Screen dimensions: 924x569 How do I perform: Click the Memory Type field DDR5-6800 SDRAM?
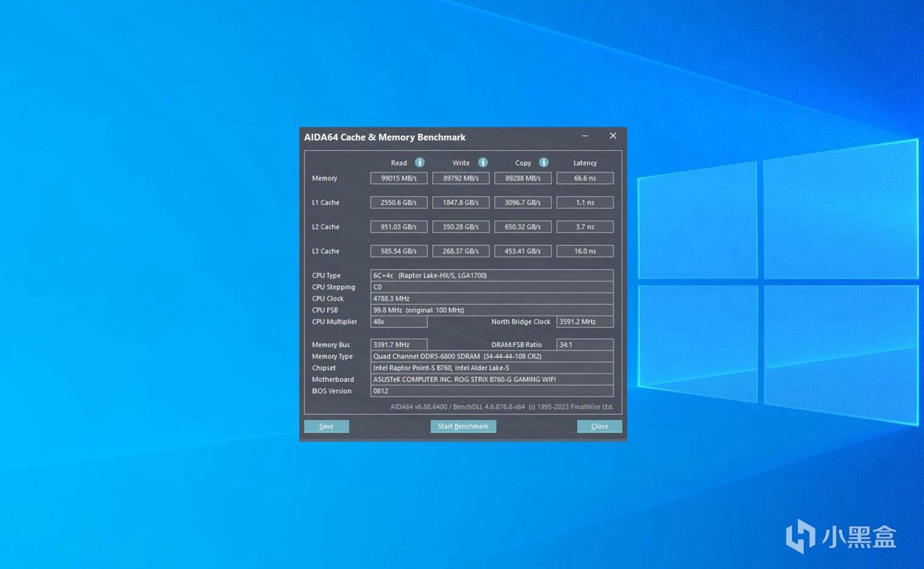492,356
